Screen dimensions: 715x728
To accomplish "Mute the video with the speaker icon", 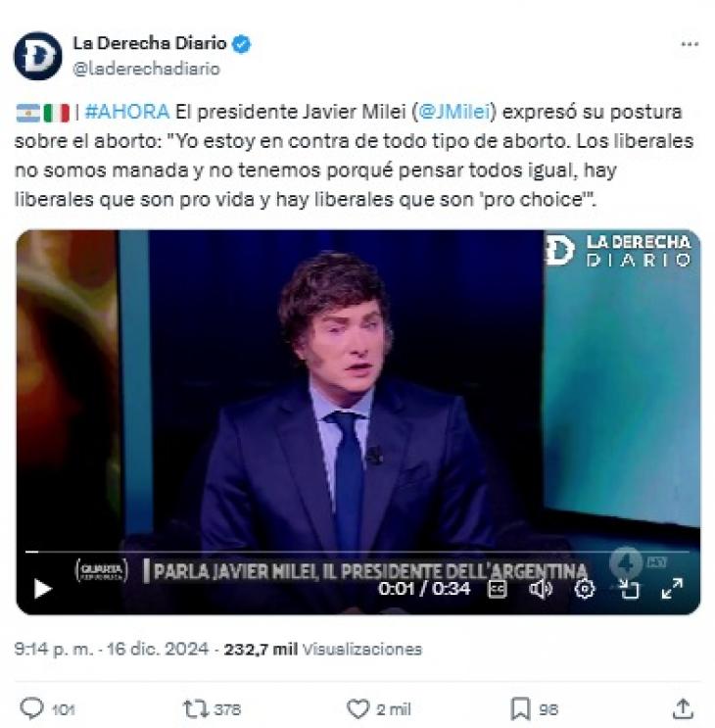I will [541, 589].
